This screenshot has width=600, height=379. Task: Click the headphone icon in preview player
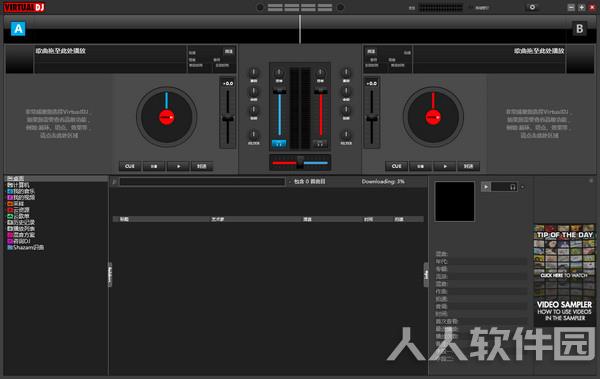tap(513, 187)
